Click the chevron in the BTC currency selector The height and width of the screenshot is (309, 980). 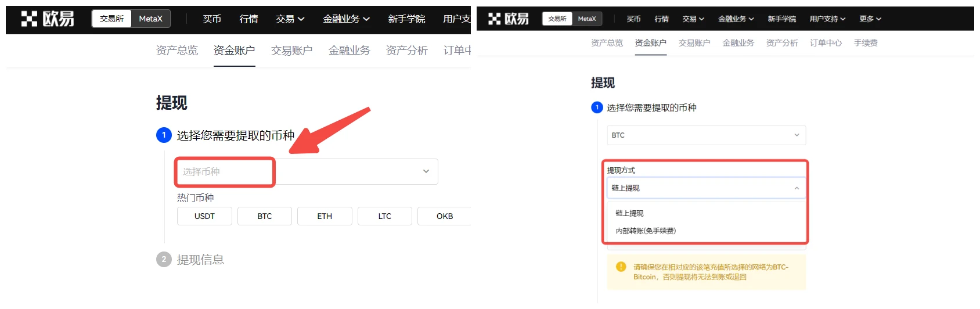tap(797, 135)
